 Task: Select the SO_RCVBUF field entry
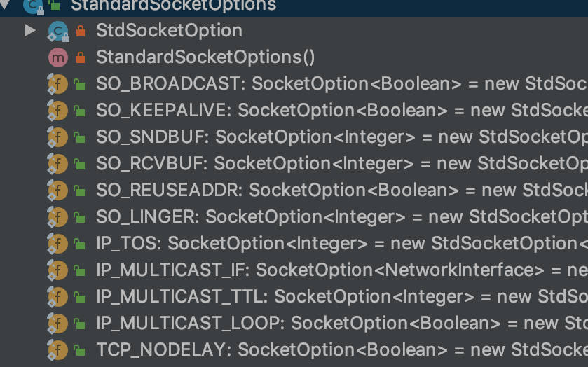[294, 164]
